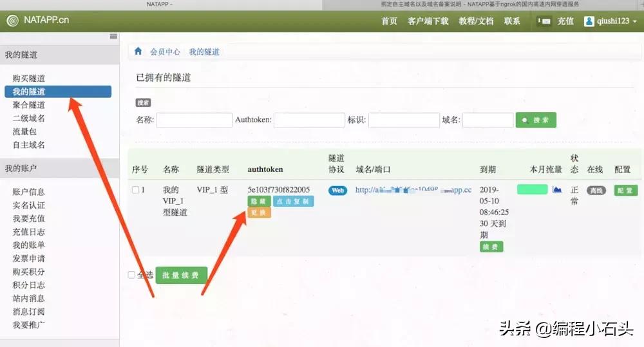Select 聚合隧道 in the sidebar
This screenshot has height=347, width=644.
29,105
